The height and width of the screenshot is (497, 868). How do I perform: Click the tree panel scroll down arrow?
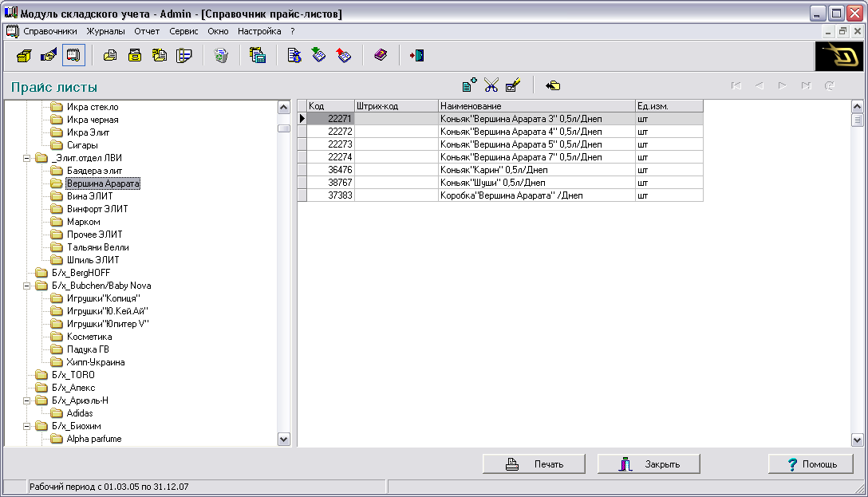[284, 440]
